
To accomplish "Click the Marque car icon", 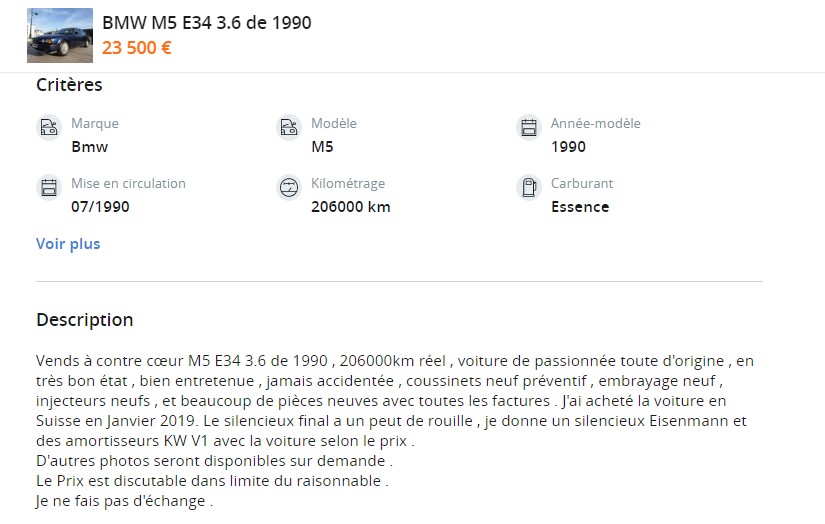I will (x=49, y=127).
